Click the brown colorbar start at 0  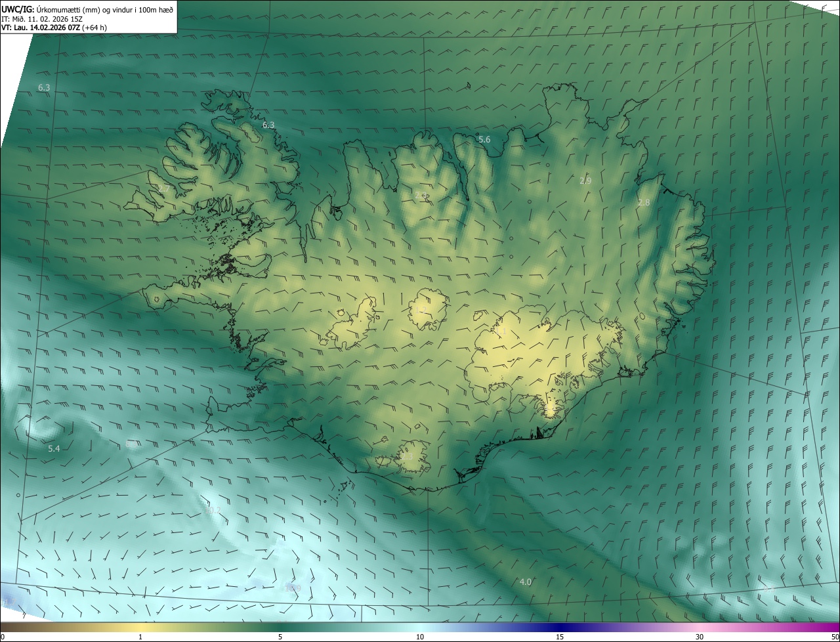tap(8, 628)
